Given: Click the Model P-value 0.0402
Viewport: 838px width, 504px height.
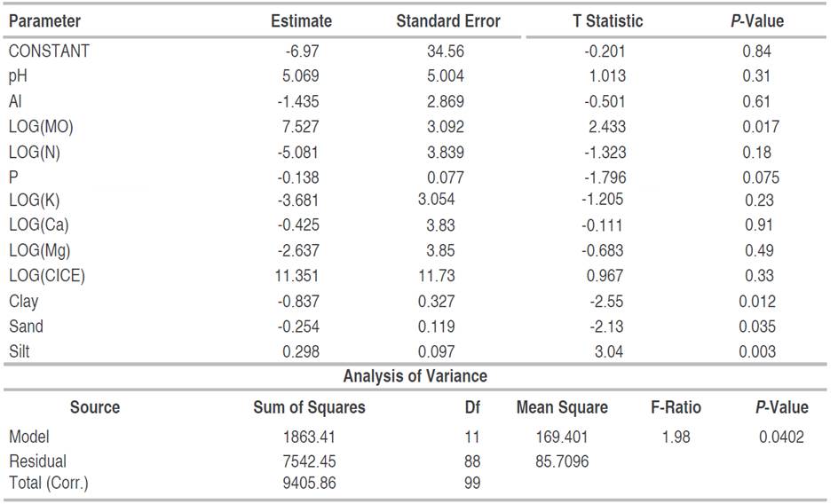Looking at the screenshot, I should pos(781,437).
